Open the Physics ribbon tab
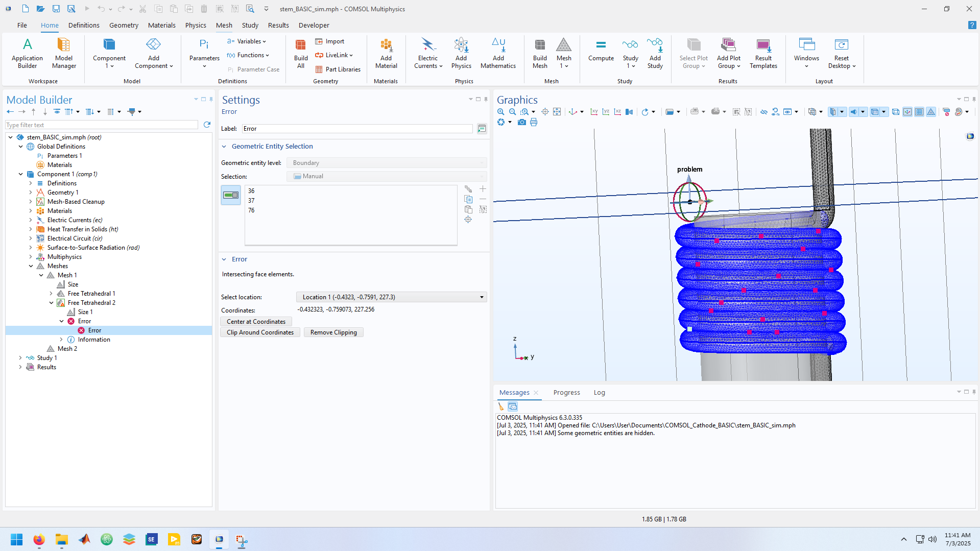This screenshot has height=551, width=980. [196, 25]
